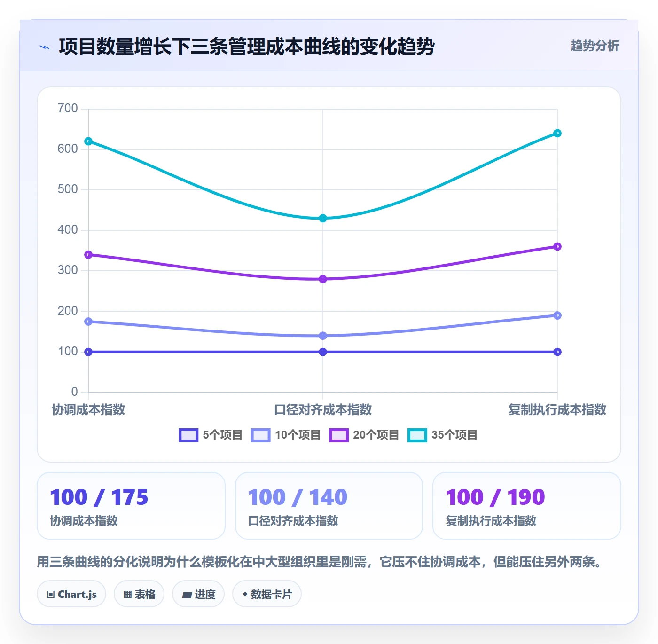Toggle the 35个项目 legend series
658x644 pixels.
click(442, 435)
